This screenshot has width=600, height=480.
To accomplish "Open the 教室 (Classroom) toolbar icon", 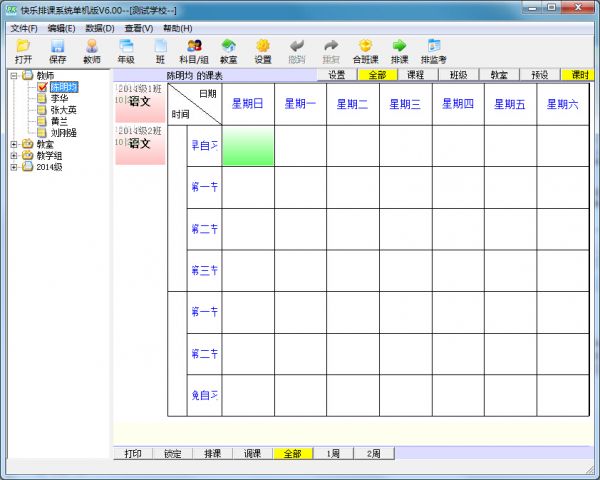I will [228, 51].
